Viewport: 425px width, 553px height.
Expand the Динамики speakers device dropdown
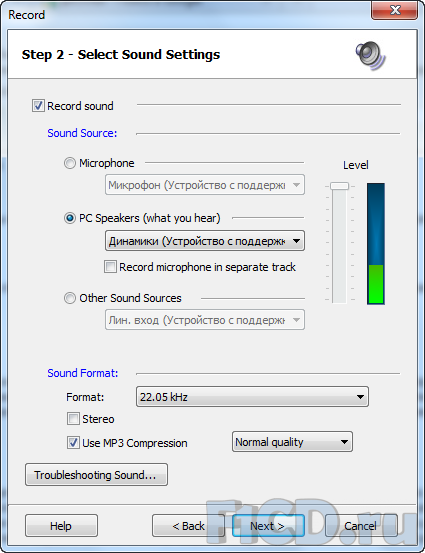coord(205,241)
